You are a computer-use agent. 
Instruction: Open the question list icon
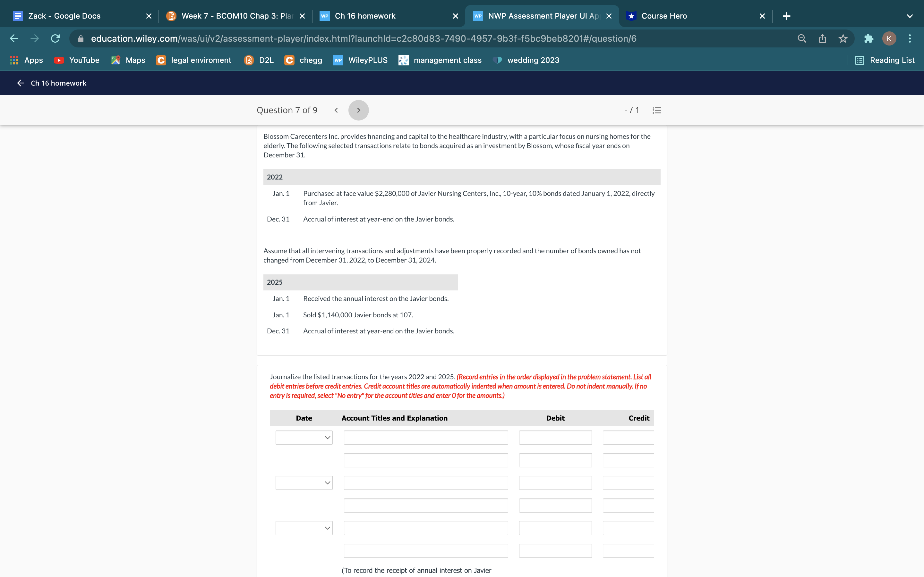tap(657, 110)
